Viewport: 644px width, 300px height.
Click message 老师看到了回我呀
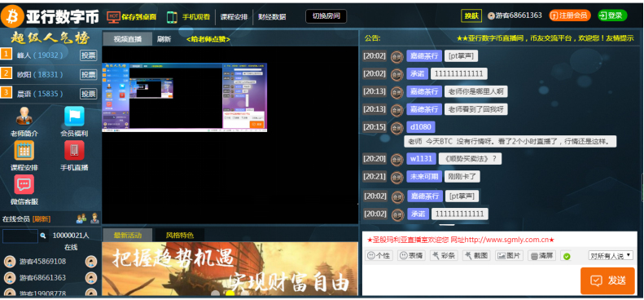(x=476, y=109)
